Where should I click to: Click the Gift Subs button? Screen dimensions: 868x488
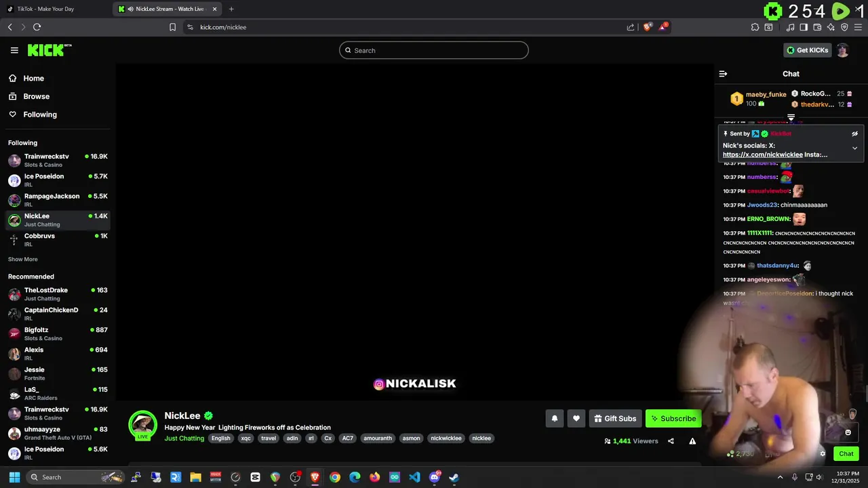tap(615, 418)
